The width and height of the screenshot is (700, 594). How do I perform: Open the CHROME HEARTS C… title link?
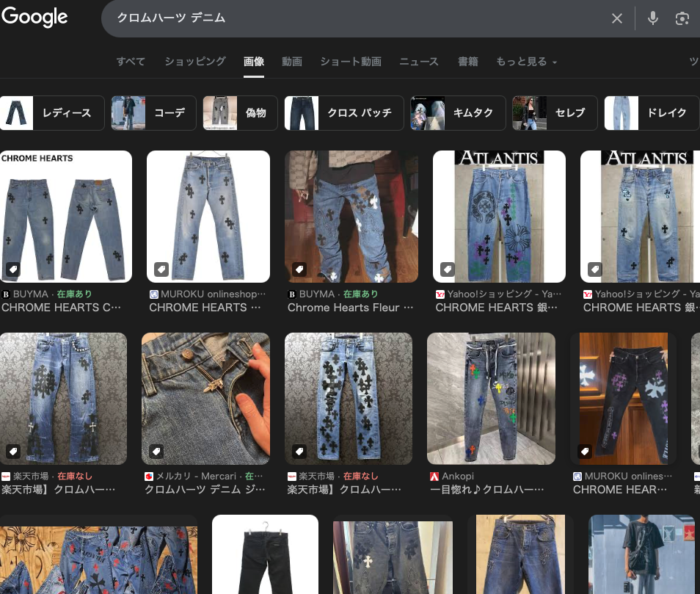point(61,308)
